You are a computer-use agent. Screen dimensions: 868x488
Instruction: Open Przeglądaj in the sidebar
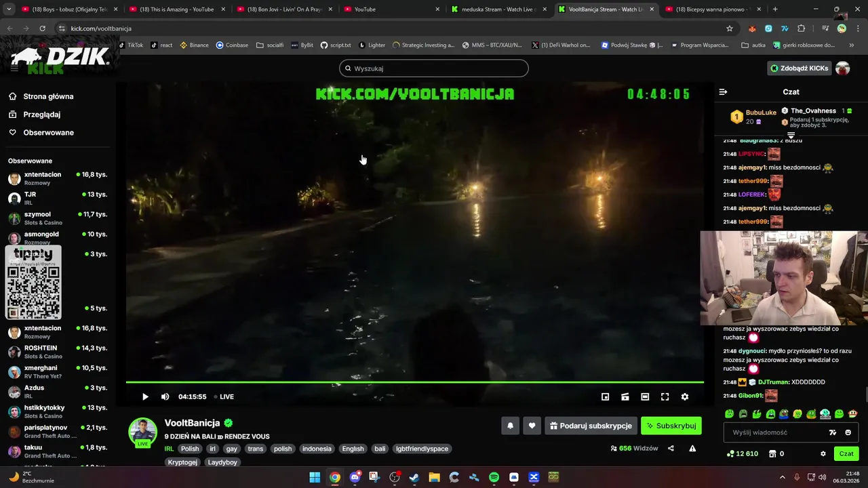41,115
